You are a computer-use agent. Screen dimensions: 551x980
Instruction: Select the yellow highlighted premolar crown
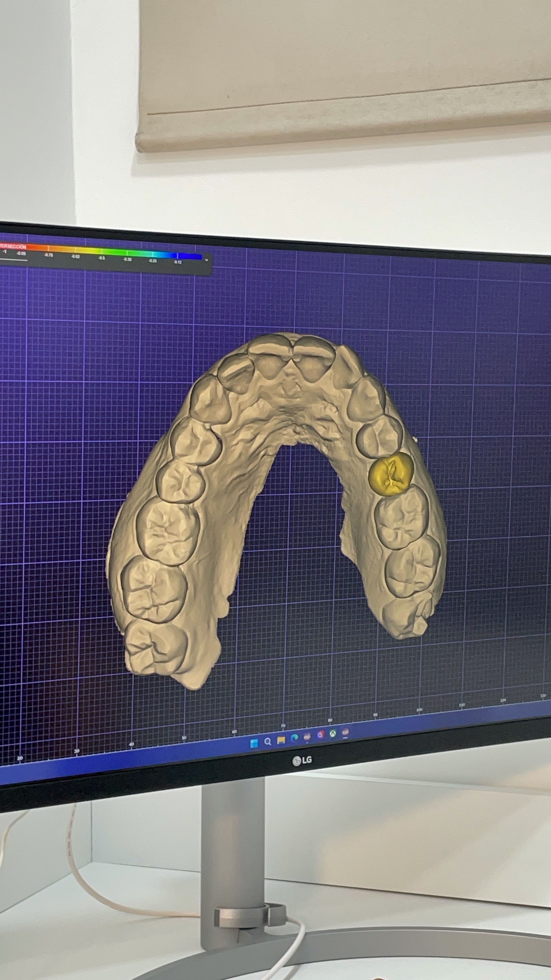point(391,475)
